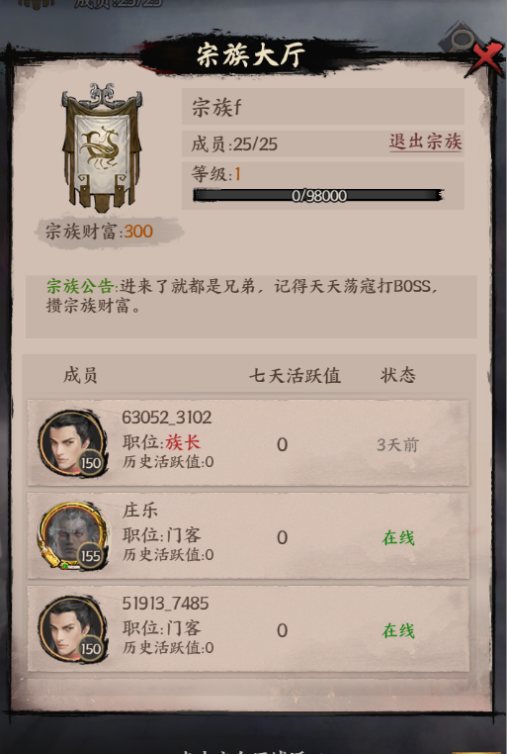Open avatar of member 63052_3102
The height and width of the screenshot is (754, 507).
click(x=73, y=443)
